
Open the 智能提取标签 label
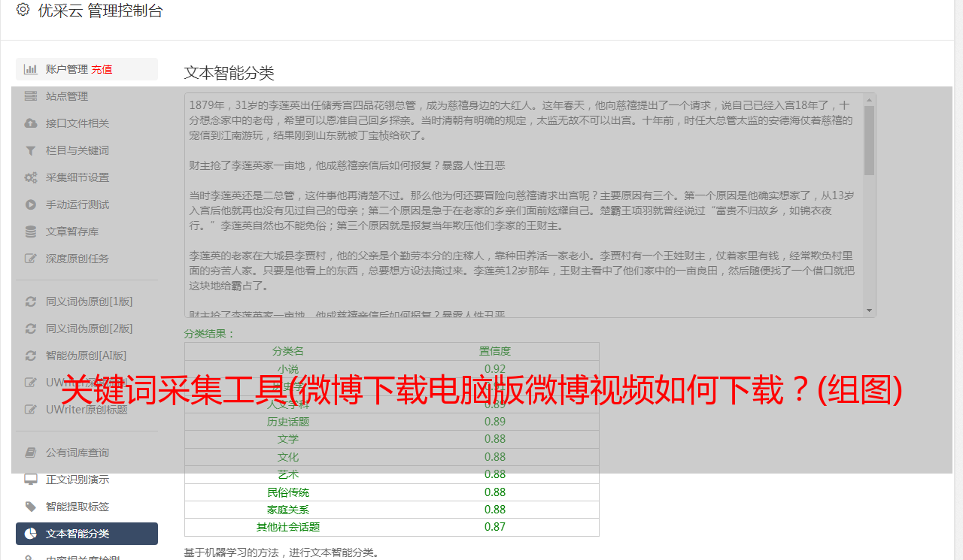click(x=77, y=507)
